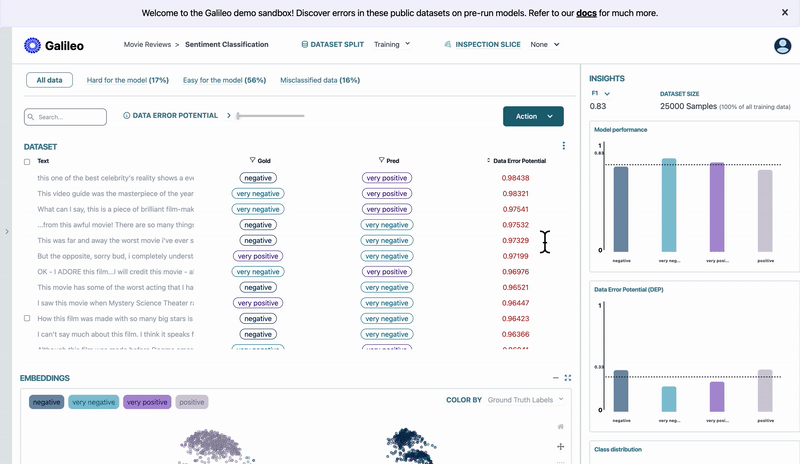Select the 'Misclassified data' tab

click(319, 79)
